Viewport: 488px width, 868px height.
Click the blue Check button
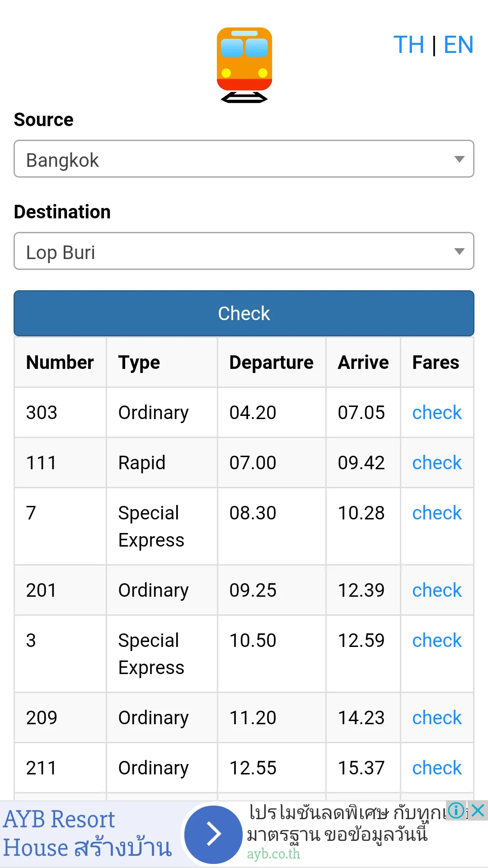pyautogui.click(x=244, y=313)
